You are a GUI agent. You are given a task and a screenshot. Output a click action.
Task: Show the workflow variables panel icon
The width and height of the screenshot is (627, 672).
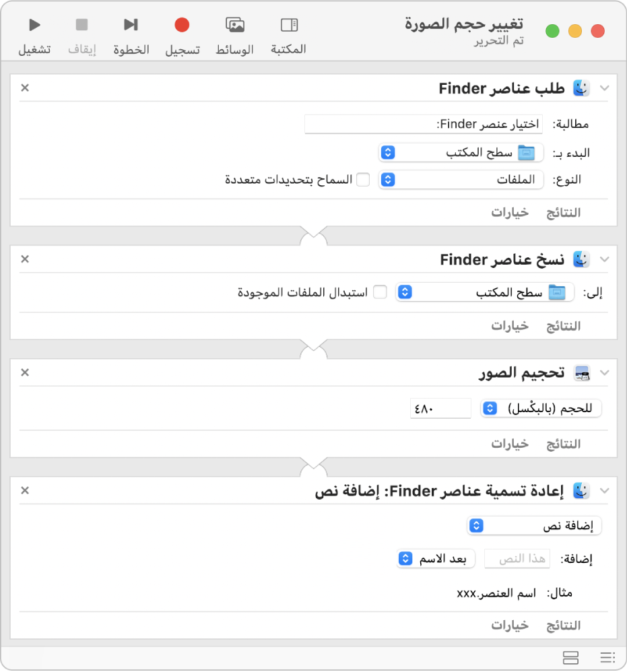[570, 657]
